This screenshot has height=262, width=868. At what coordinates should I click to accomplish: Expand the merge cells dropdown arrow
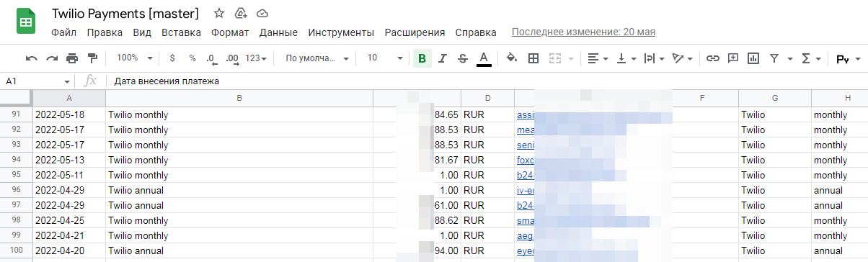[571, 58]
